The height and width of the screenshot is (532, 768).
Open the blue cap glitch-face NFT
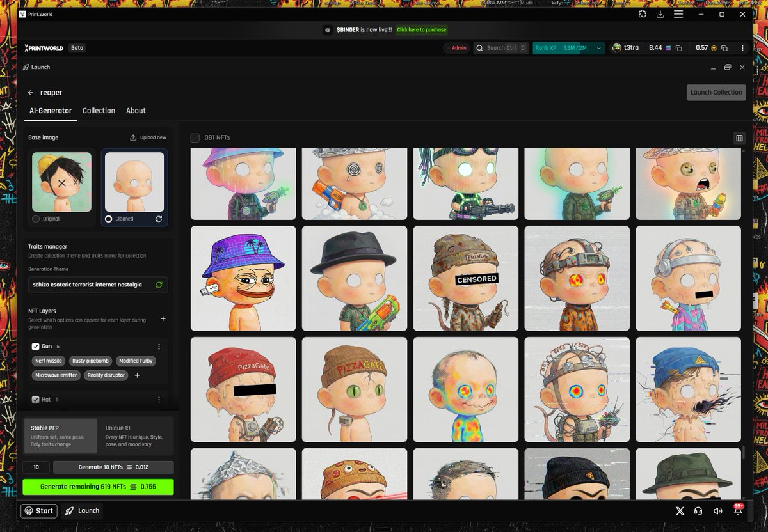(x=689, y=389)
